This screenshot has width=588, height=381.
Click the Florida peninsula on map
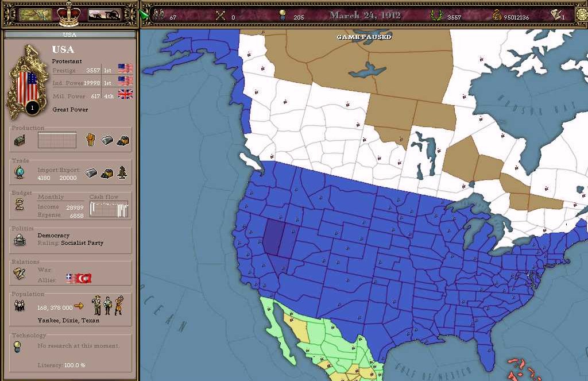click(x=487, y=350)
